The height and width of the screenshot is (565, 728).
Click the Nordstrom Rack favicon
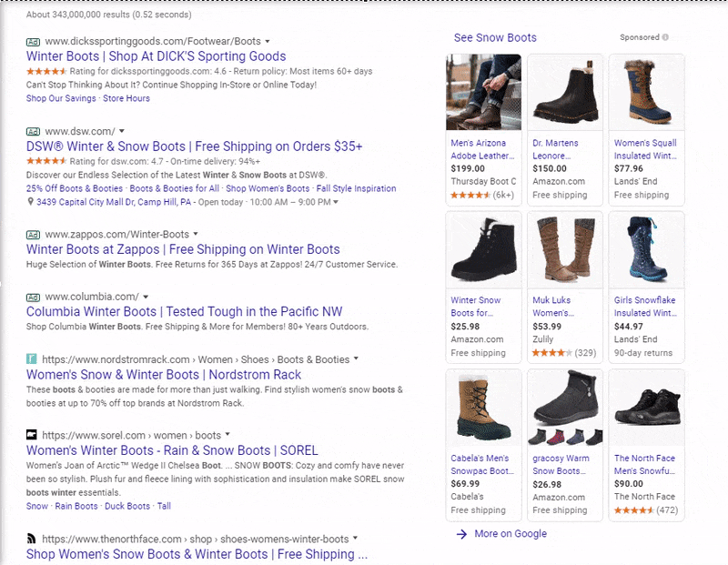point(32,358)
